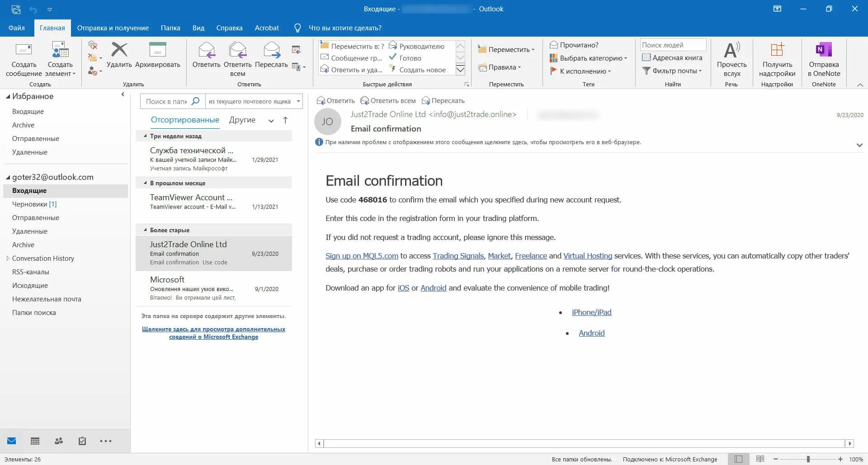This screenshot has height=465, width=868.
Task: Open the Tasks view
Action: pyautogui.click(x=82, y=441)
